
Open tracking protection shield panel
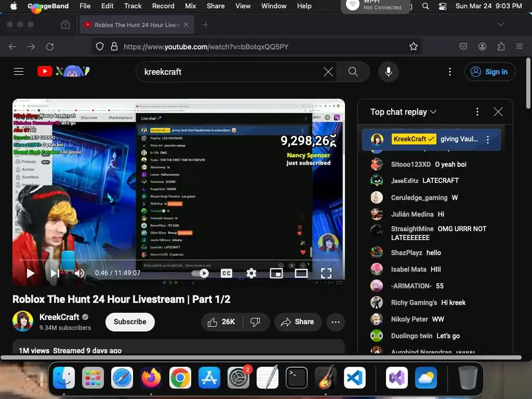(x=99, y=46)
